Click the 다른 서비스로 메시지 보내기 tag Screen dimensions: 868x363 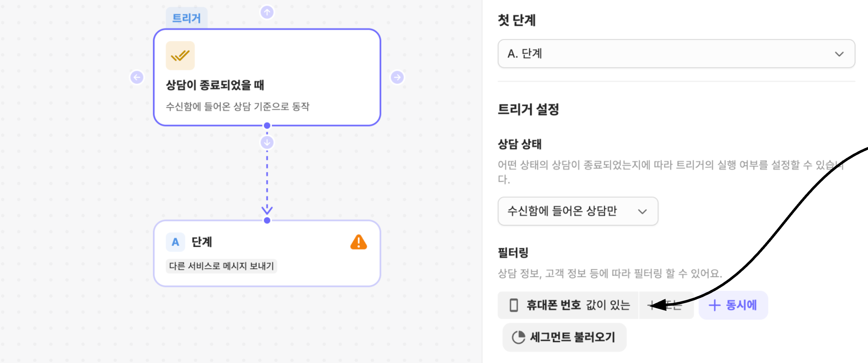coord(221,266)
